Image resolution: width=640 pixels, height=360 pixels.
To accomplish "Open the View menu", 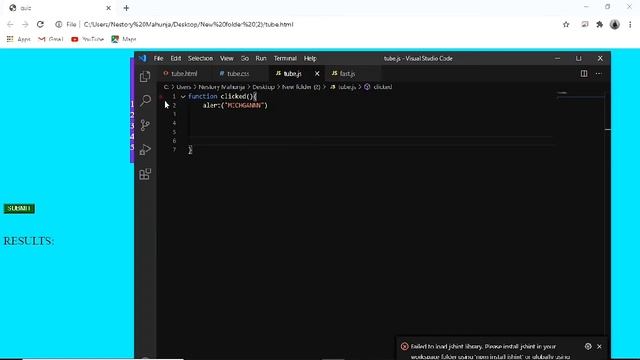I will pos(227,58).
